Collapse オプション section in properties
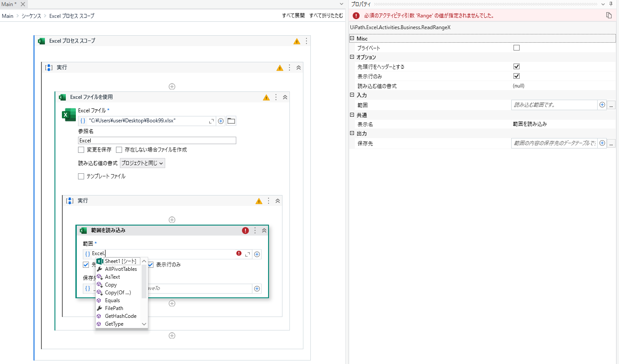Image resolution: width=619 pixels, height=364 pixels. click(x=352, y=57)
